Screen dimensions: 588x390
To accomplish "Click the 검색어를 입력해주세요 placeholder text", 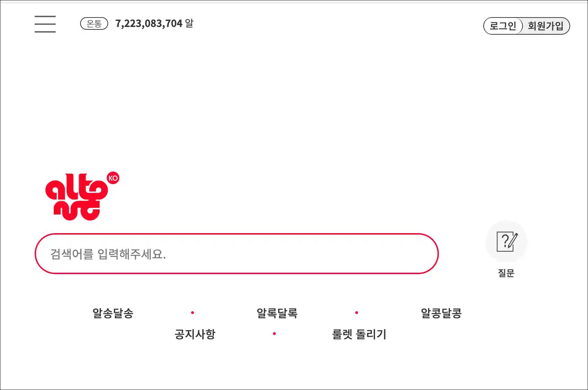I will [108, 254].
